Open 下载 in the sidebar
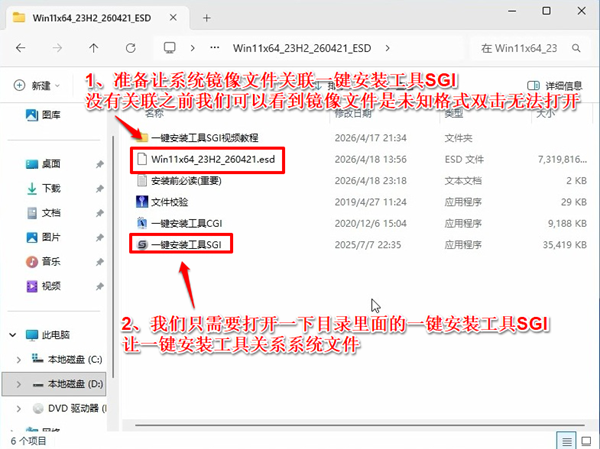 click(43, 188)
